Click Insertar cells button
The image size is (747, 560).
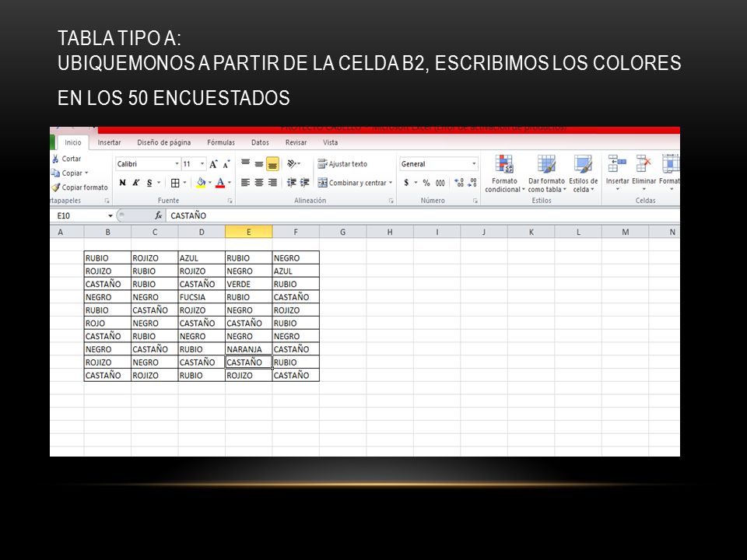click(x=617, y=173)
